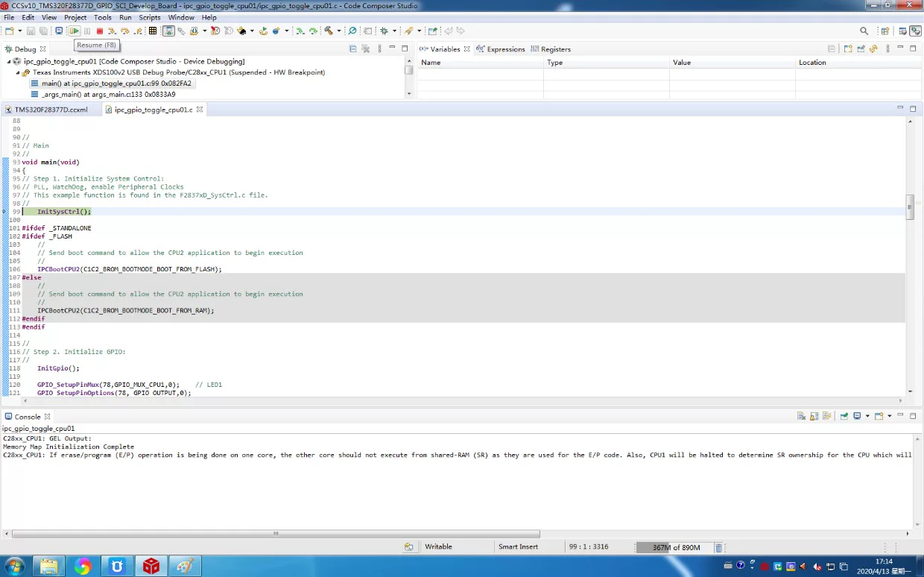Click the garbage collector trash icon

[718, 548]
